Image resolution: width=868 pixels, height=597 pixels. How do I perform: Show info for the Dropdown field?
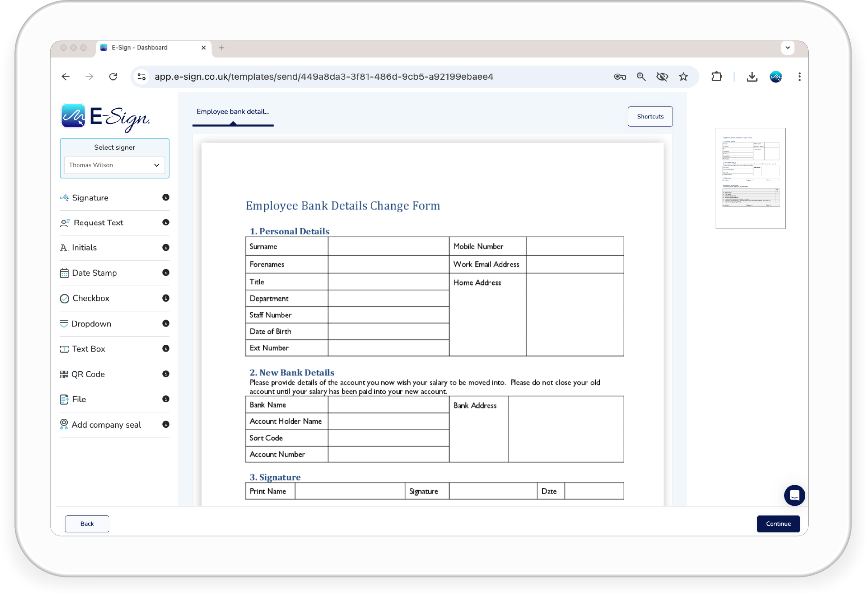(x=166, y=323)
